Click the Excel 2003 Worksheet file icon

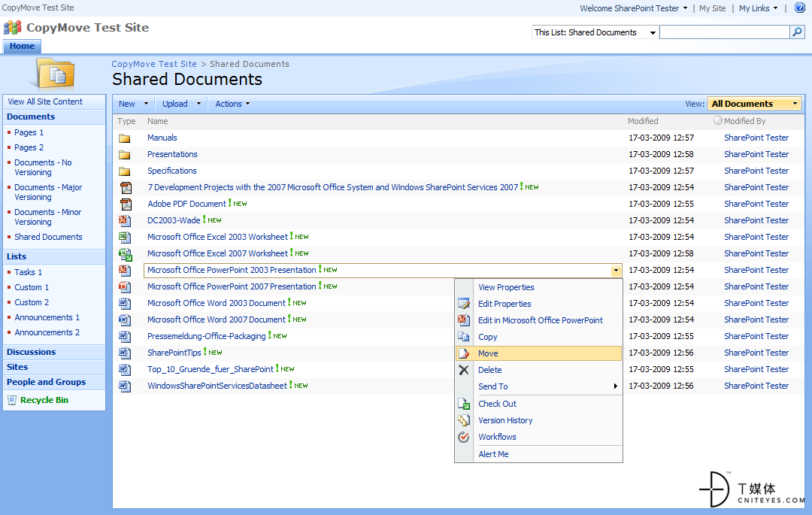[x=124, y=237]
